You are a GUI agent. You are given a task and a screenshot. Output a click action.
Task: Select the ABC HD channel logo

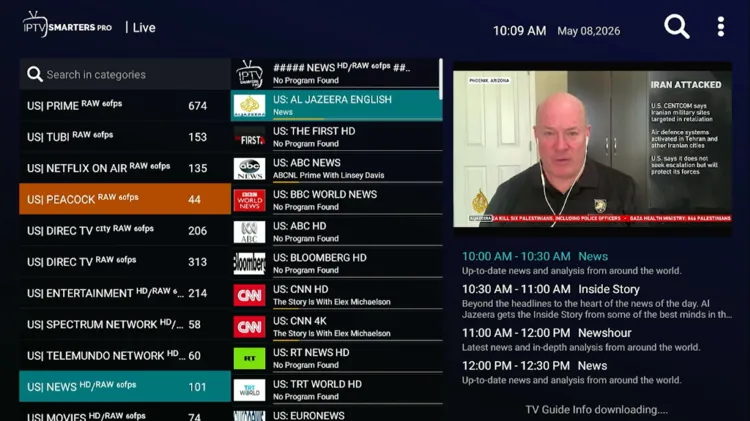(249, 232)
